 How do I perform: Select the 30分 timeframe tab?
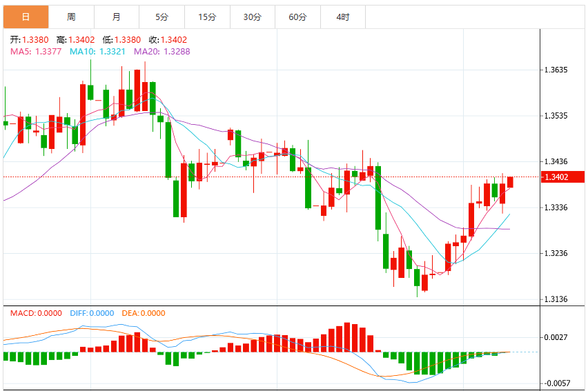click(x=253, y=17)
